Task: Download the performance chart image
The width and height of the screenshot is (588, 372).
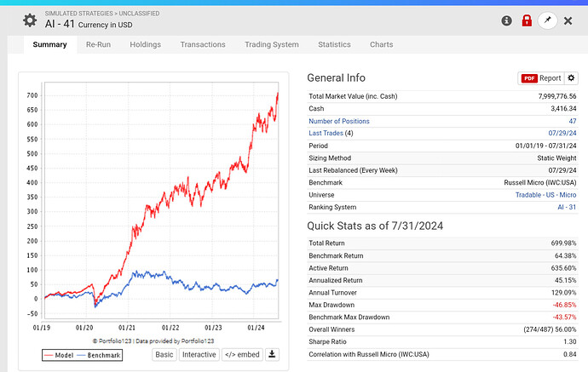Action: tap(272, 354)
